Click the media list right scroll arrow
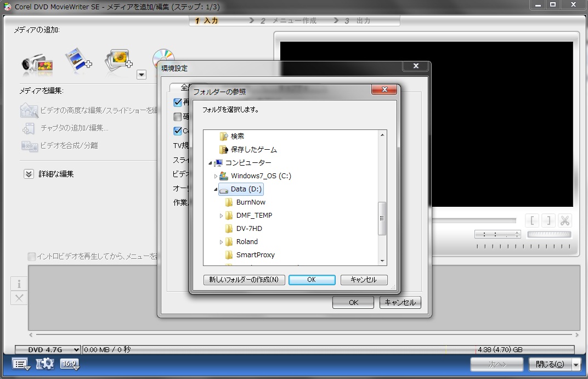The width and height of the screenshot is (588, 379). [577, 335]
